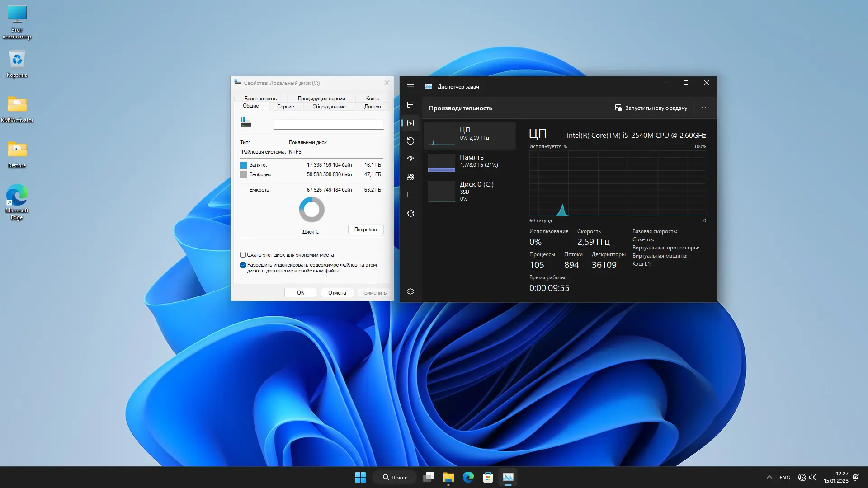Image resolution: width=868 pixels, height=488 pixels.
Task: Open the ellipsis menu near Запустить новую задачу
Action: pyautogui.click(x=705, y=108)
